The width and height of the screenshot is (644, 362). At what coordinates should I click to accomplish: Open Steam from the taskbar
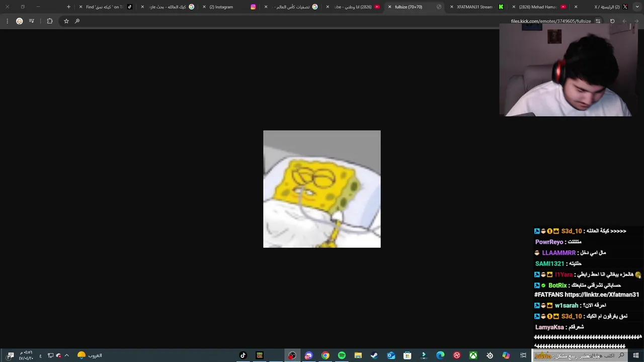coord(374,355)
